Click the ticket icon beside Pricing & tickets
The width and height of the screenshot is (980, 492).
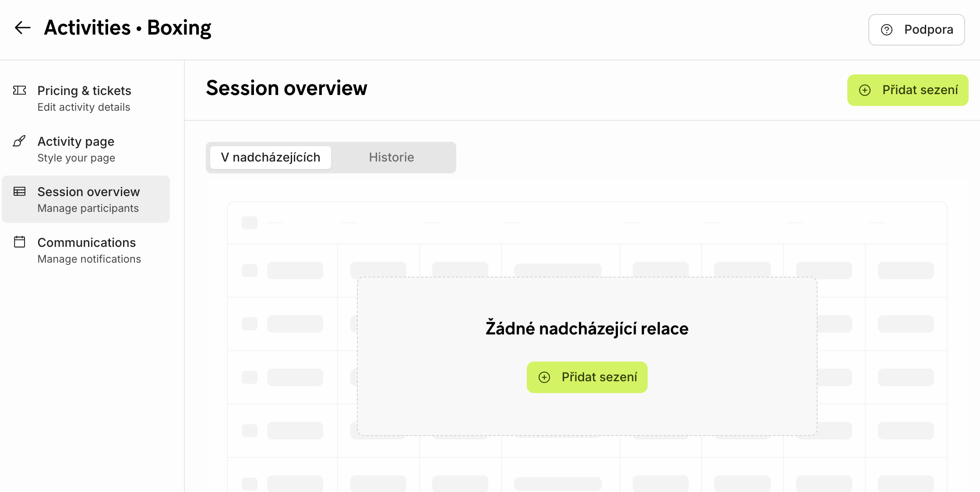(x=20, y=91)
